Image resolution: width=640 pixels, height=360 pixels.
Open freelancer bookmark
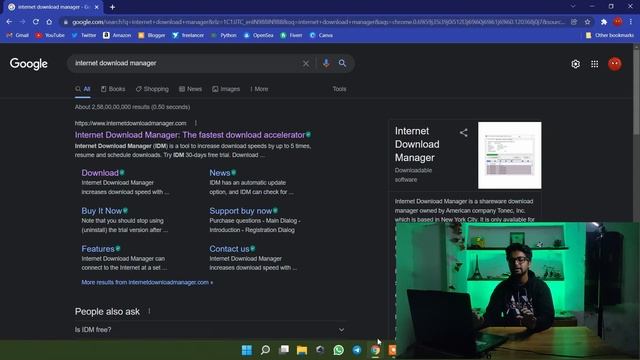188,36
